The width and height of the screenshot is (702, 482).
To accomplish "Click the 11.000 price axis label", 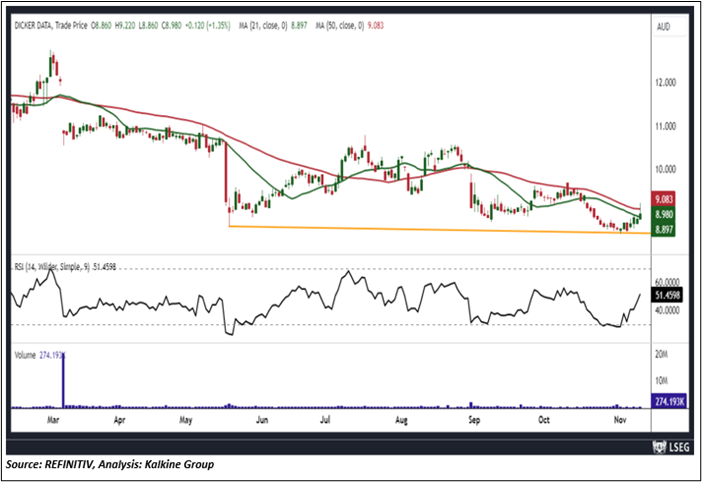I will tap(665, 127).
